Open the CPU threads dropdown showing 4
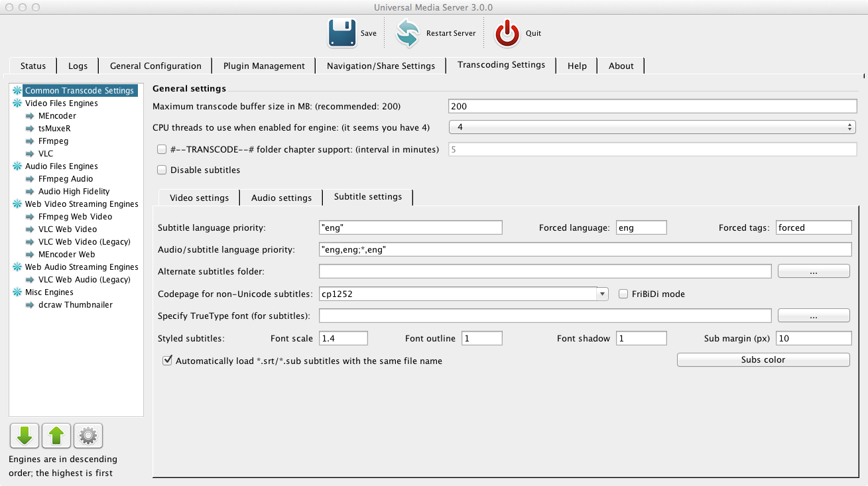This screenshot has width=868, height=486. click(x=652, y=127)
